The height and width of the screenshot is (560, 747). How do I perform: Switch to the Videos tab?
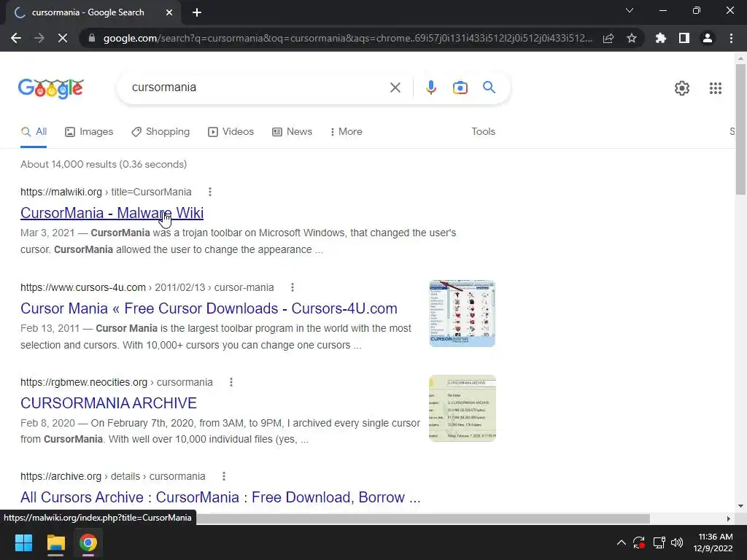(231, 132)
